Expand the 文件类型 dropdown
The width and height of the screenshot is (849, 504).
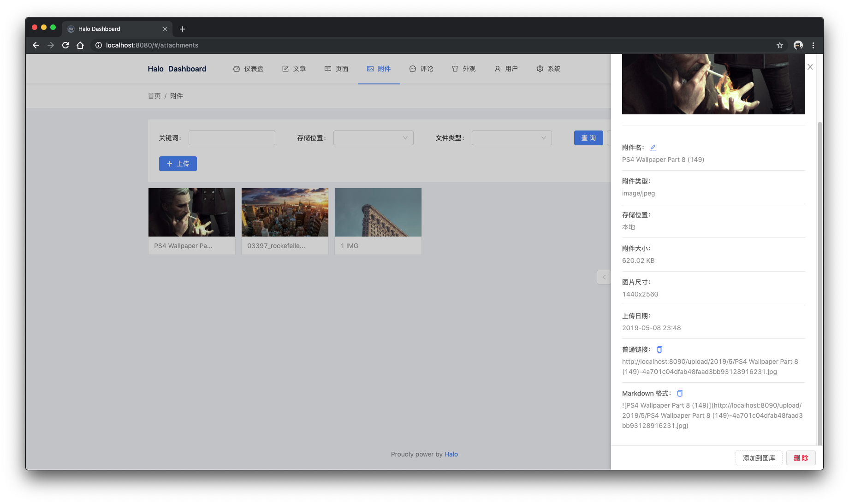512,138
